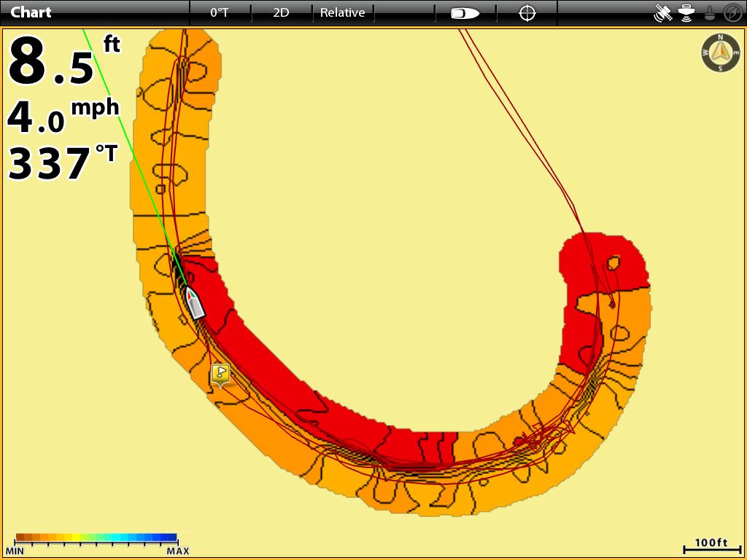Tap the north-up compass rose indicator
The image size is (747, 560).
[x=720, y=52]
